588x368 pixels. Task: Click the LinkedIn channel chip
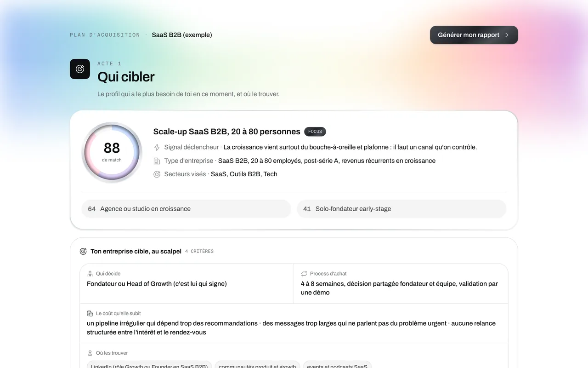click(x=149, y=365)
